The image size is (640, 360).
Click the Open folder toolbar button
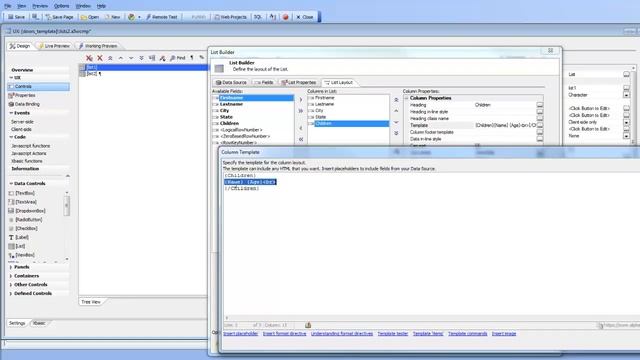pyautogui.click(x=90, y=17)
